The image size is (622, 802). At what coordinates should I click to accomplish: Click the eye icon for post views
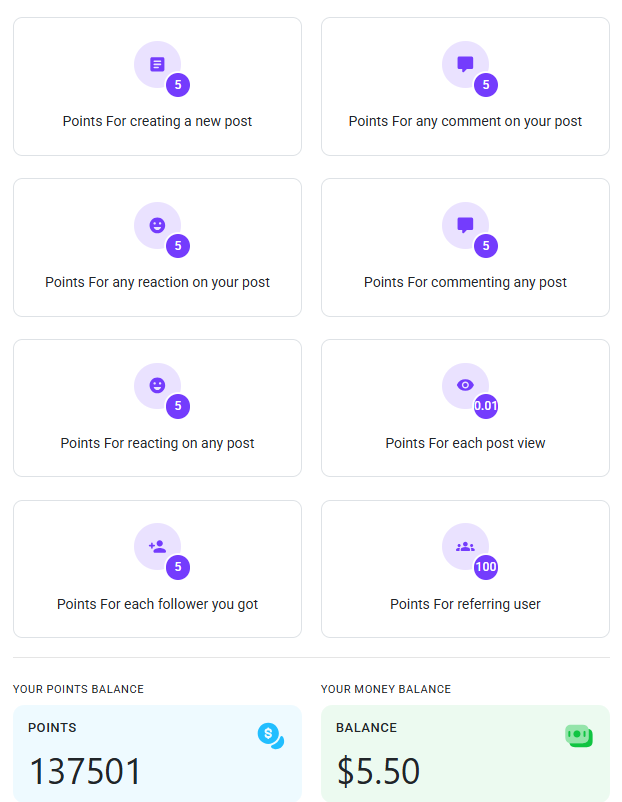tap(465, 385)
